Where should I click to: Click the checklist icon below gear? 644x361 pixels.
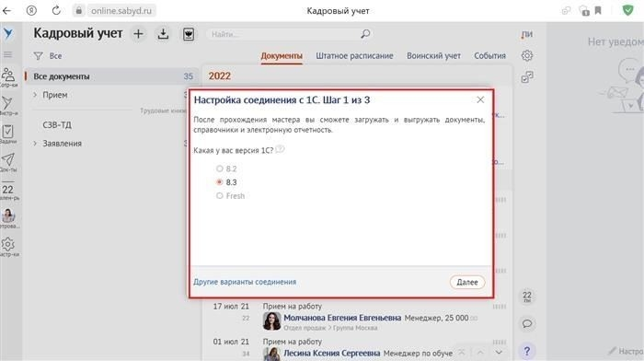coord(527,76)
